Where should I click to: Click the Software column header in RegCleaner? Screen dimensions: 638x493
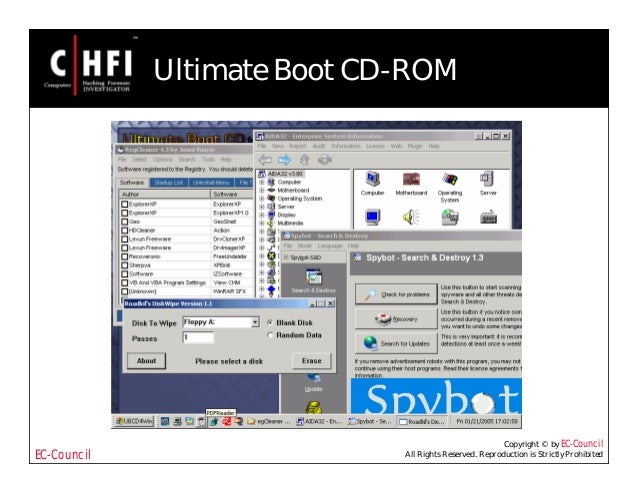232,194
